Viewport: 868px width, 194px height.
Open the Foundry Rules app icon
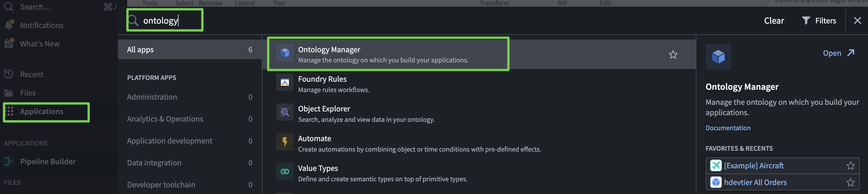285,83
